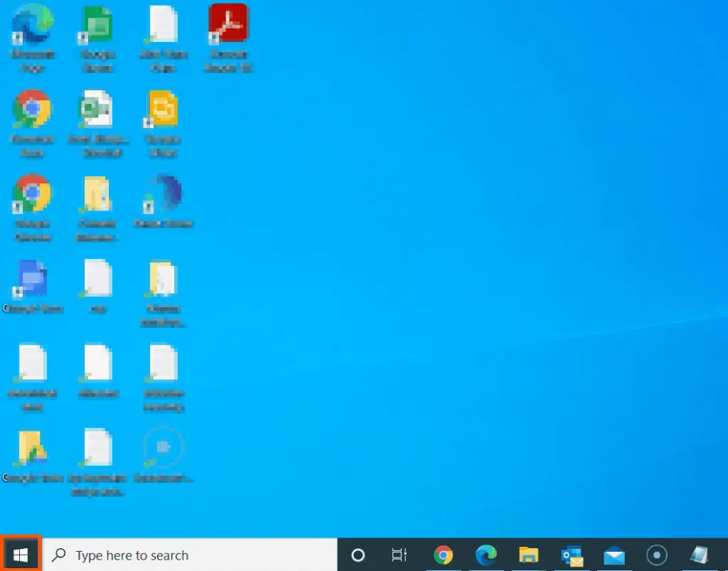The width and height of the screenshot is (728, 571).
Task: Activate Cortana on the taskbar
Action: pos(358,555)
